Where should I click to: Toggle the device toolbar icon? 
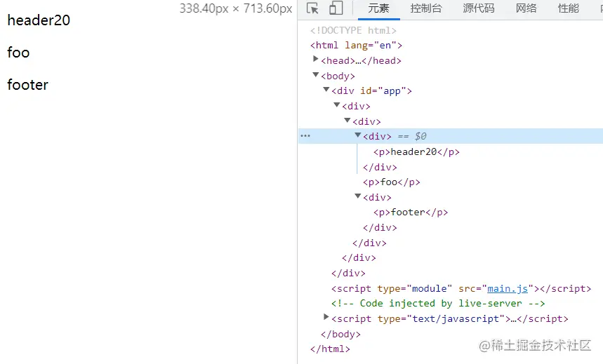click(336, 8)
